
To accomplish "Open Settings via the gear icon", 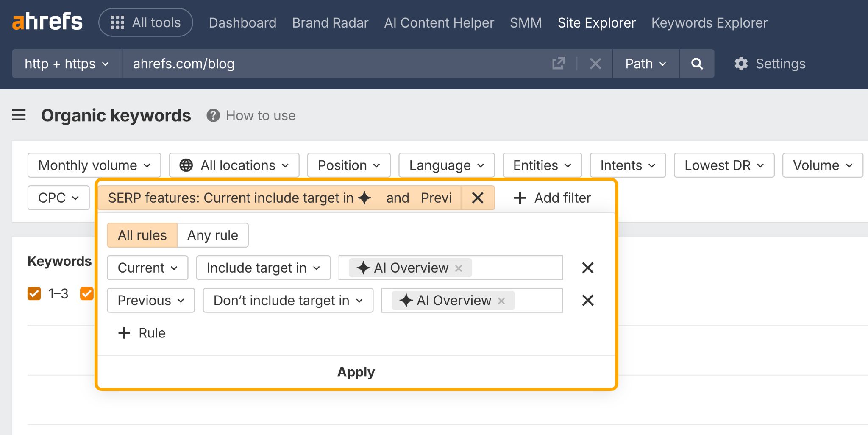I will (741, 64).
